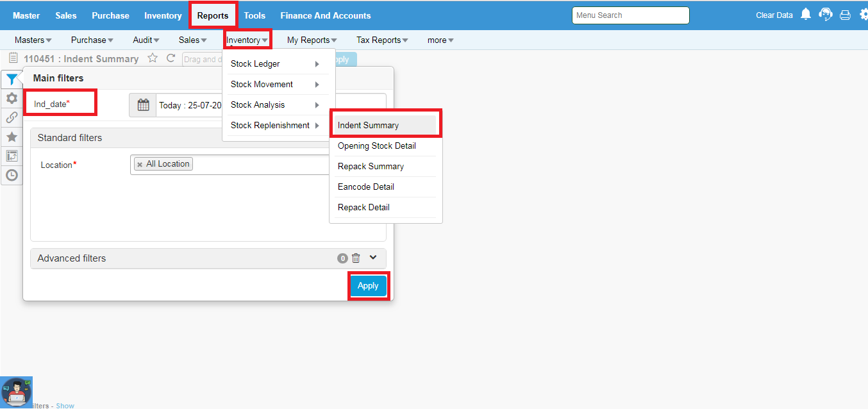Open the sidebar gear settings tab

(x=12, y=98)
